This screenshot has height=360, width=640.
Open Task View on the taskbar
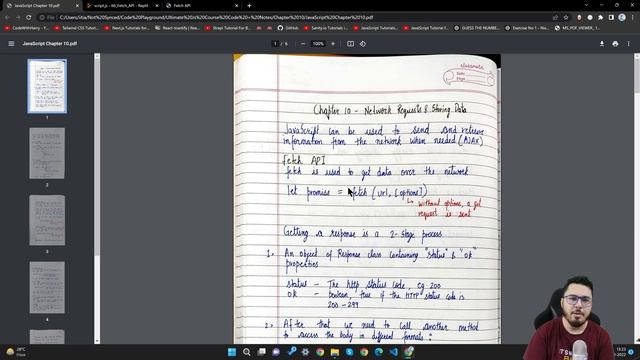[262, 352]
